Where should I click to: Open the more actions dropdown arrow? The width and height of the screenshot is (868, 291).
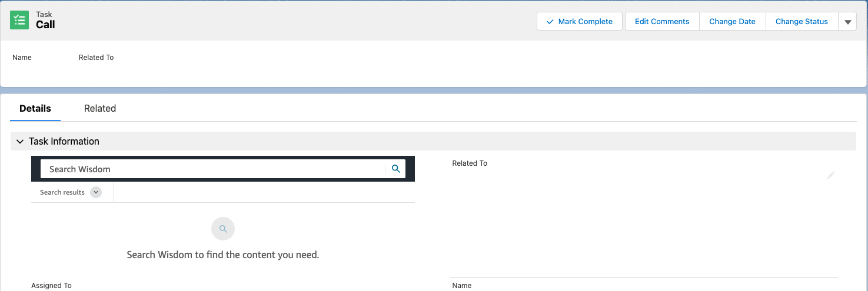pos(847,21)
